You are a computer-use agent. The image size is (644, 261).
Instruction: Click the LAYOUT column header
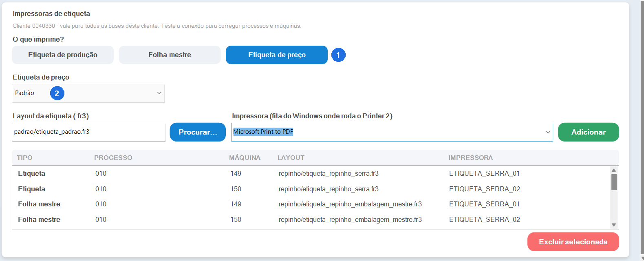tap(291, 158)
